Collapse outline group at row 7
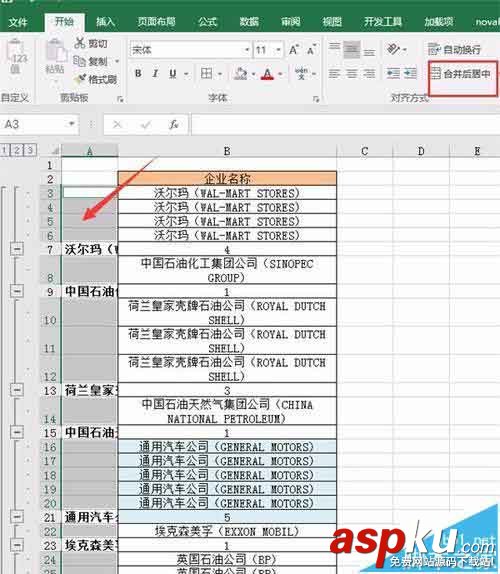This screenshot has height=574, width=500. click(x=17, y=249)
